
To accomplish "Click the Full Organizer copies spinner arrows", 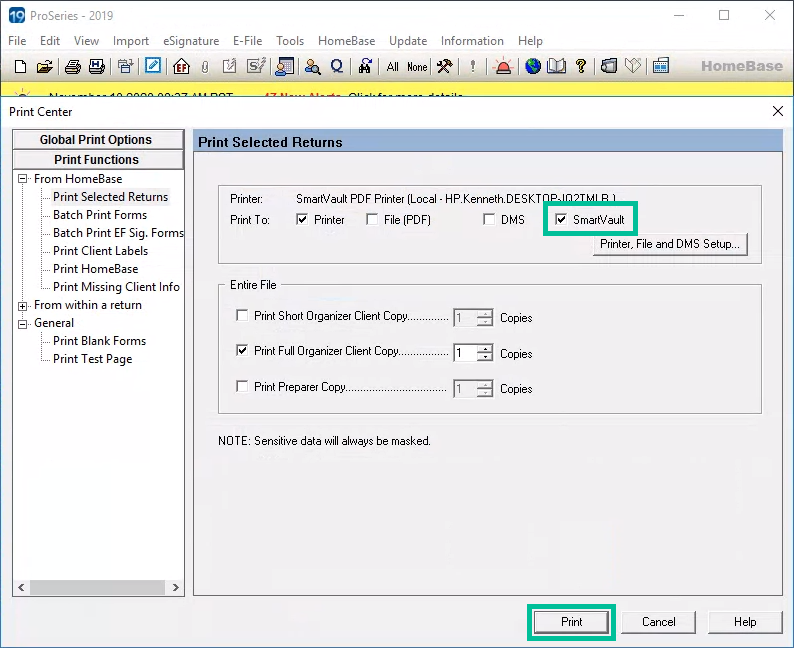I will click(485, 353).
